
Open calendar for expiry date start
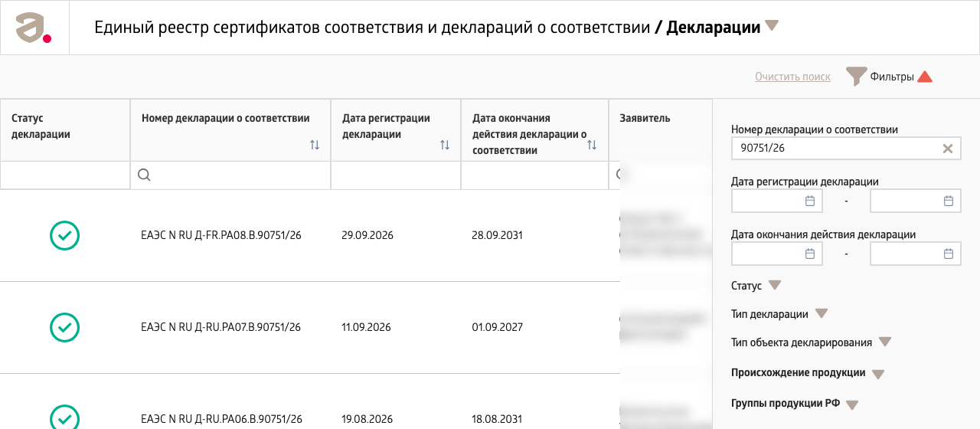coord(810,254)
